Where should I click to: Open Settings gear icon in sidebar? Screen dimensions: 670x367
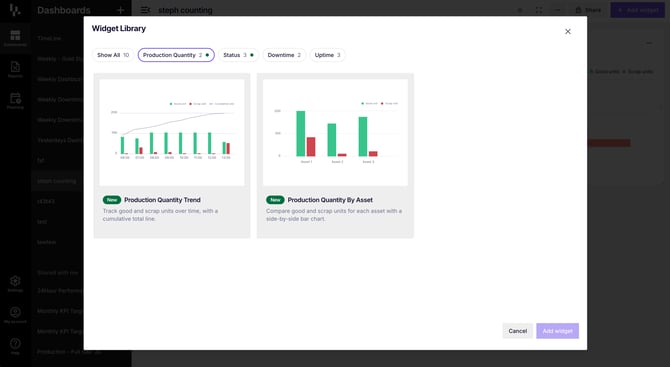(x=15, y=284)
